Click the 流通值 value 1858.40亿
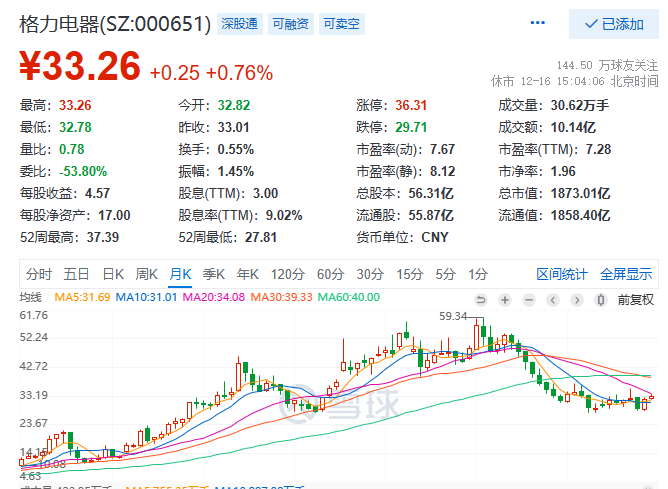This screenshot has width=668, height=489. pos(581,216)
